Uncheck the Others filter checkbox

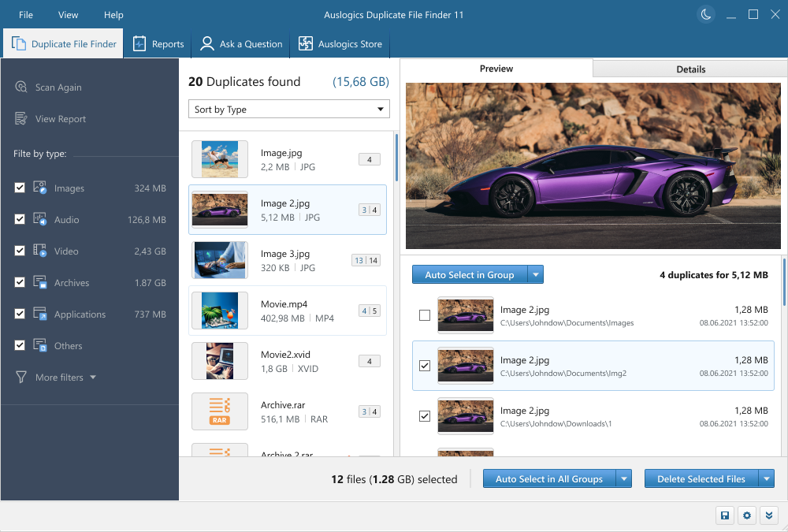[20, 345]
